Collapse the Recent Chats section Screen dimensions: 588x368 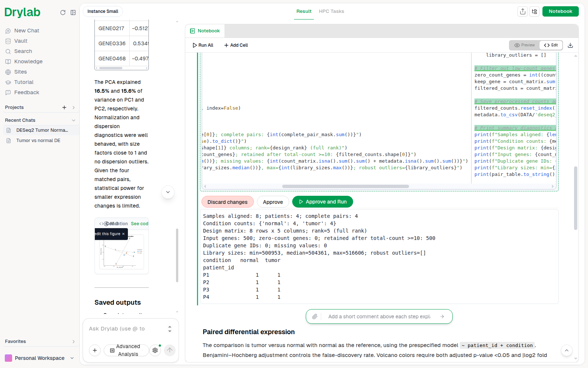coord(73,120)
